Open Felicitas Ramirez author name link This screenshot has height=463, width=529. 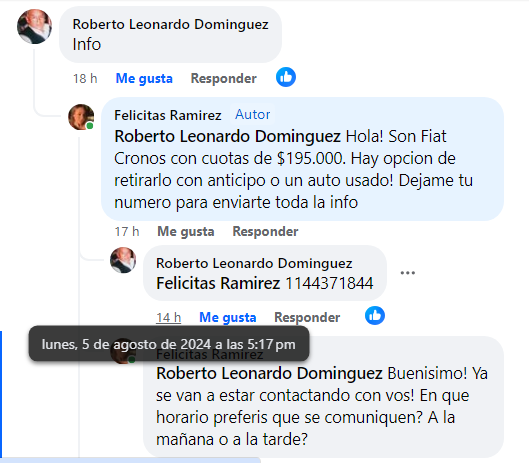168,115
